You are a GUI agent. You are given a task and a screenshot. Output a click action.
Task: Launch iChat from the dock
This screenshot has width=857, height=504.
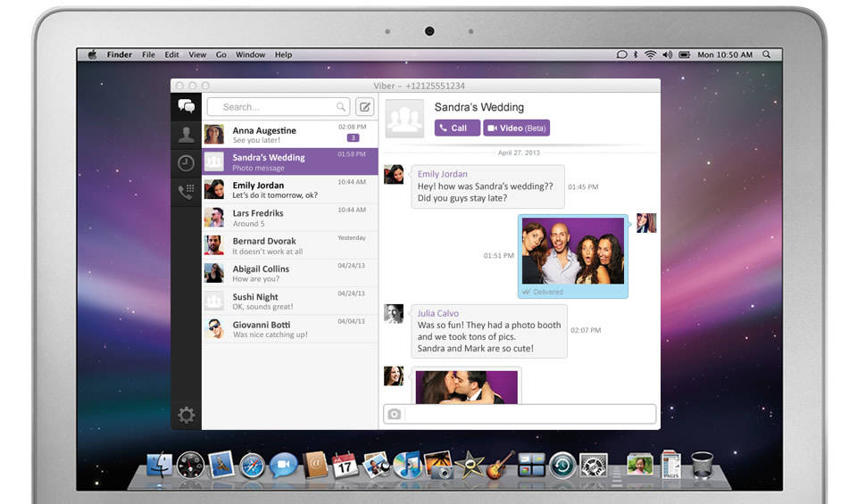[x=283, y=465]
